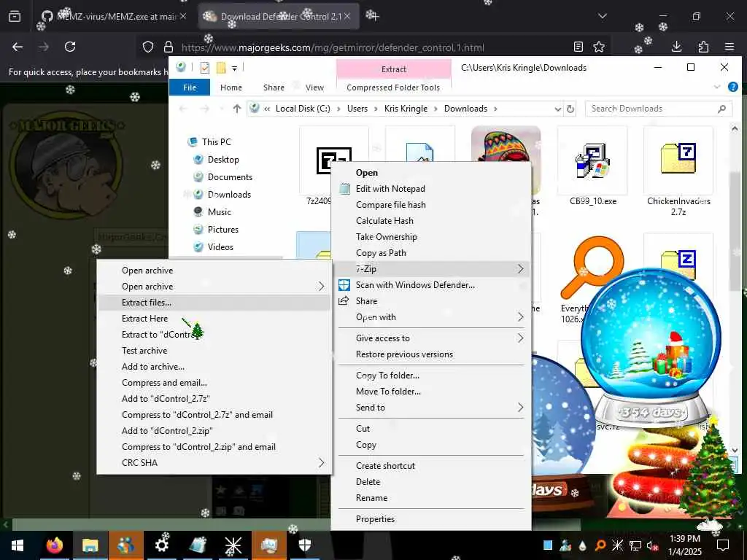Open Windows Start menu
Image resolution: width=747 pixels, height=560 pixels.
click(18, 545)
